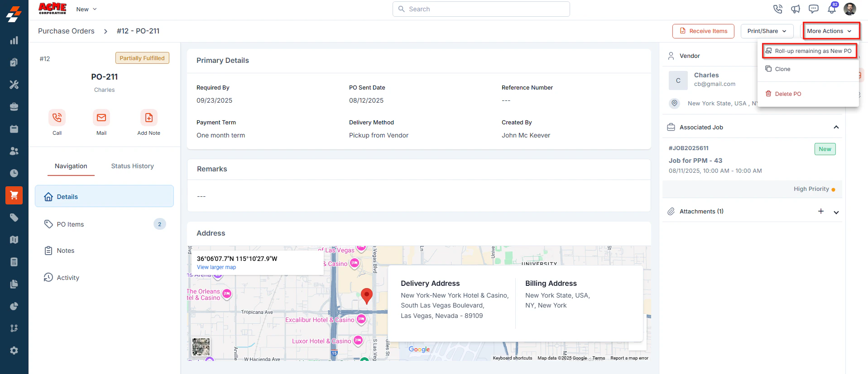Select the Navigation tab
Viewport: 868px width, 374px height.
[x=71, y=166]
